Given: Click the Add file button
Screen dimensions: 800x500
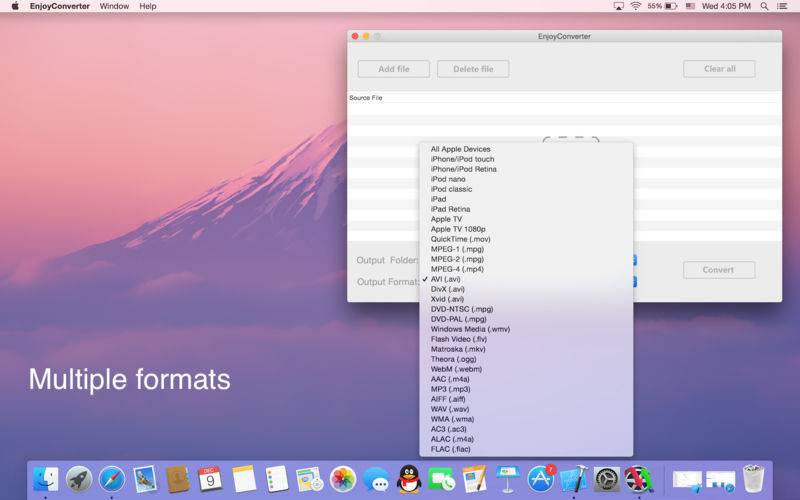Looking at the screenshot, I should click(x=394, y=69).
